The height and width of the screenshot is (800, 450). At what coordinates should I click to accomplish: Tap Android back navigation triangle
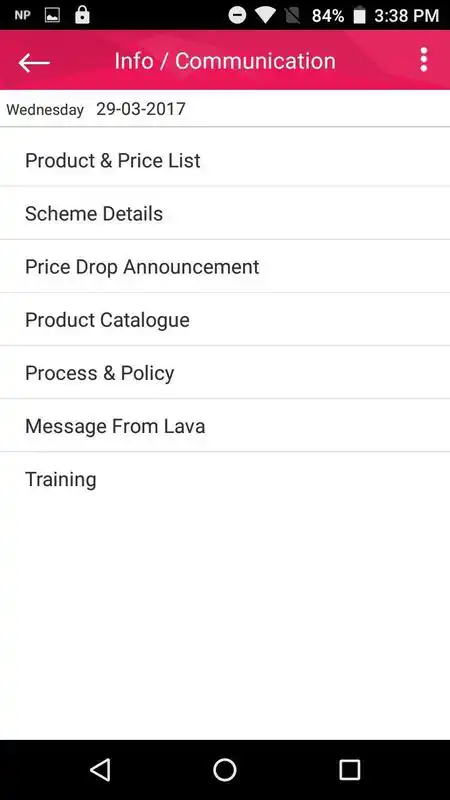pyautogui.click(x=100, y=769)
